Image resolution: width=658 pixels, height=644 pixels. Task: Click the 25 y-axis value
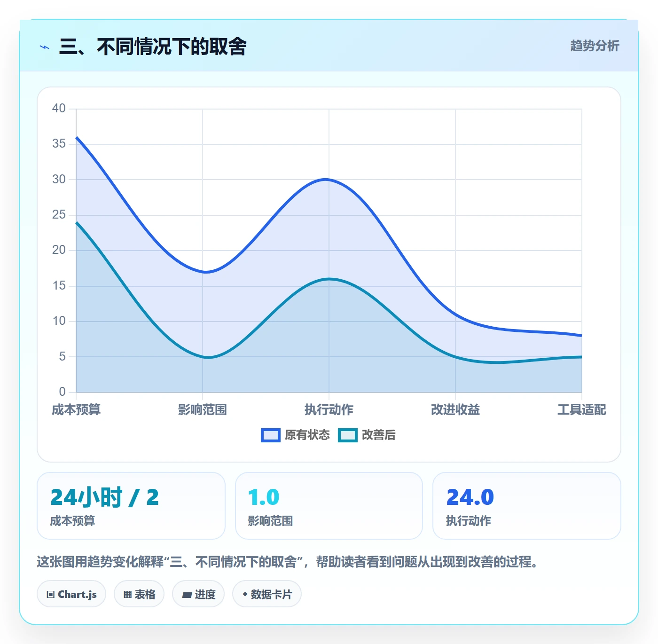(59, 215)
